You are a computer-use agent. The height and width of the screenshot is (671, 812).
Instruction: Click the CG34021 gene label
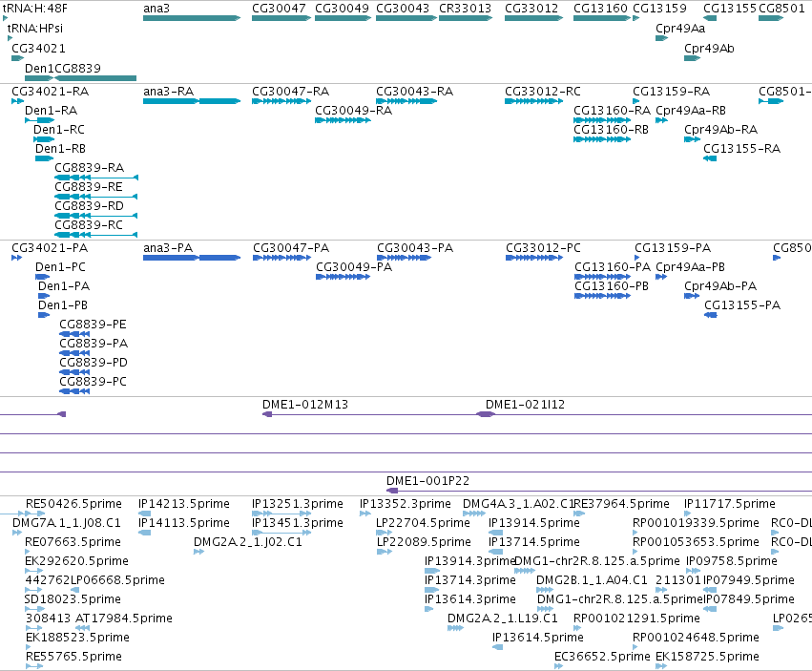point(38,48)
